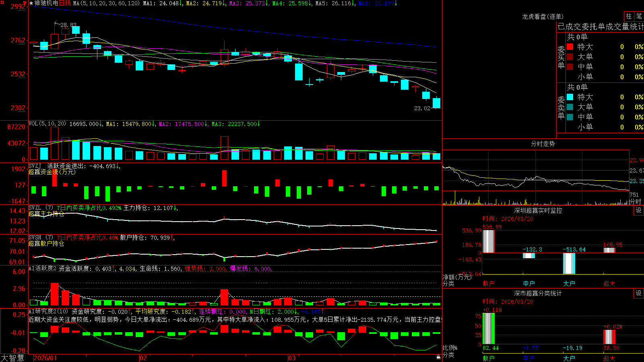Screen dimensions: 644x362
Task: Click the 龙虎看盘(逐单) panel title
Action: click(543, 16)
